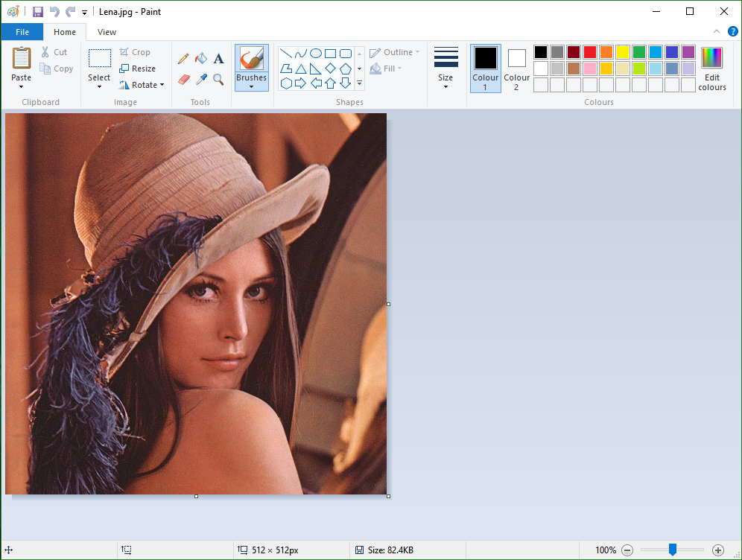Choose the Fill with colour bucket
Screen dimensions: 742x560
[x=200, y=59]
